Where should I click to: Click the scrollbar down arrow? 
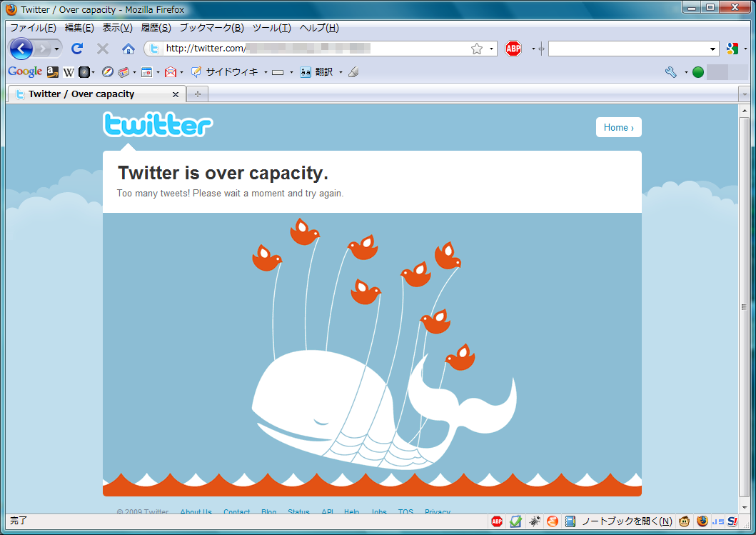pyautogui.click(x=744, y=507)
